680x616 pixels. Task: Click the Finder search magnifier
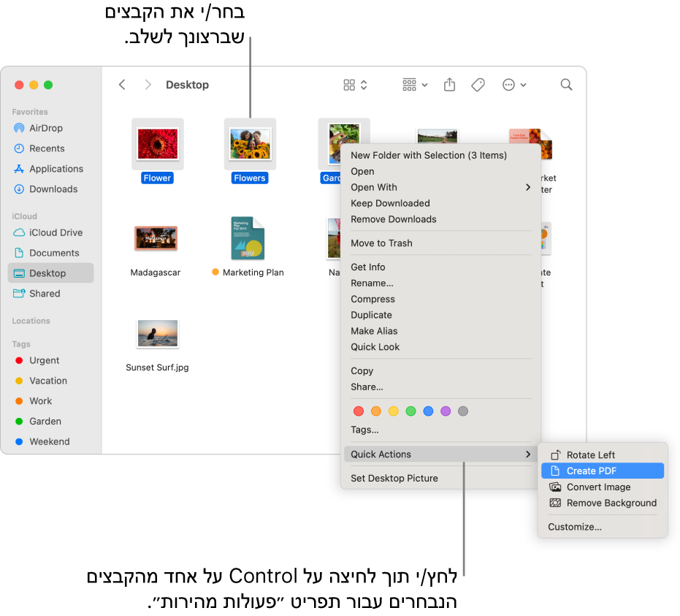566,85
